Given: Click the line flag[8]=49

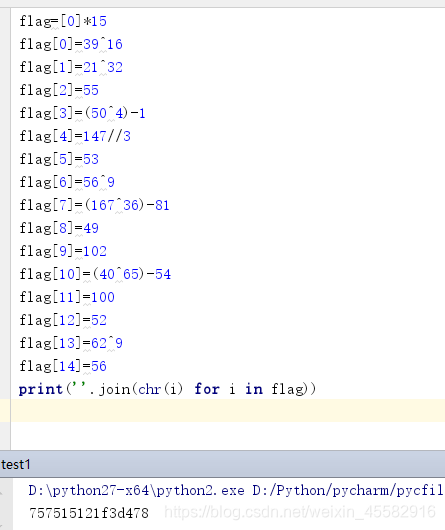Looking at the screenshot, I should (x=59, y=228).
